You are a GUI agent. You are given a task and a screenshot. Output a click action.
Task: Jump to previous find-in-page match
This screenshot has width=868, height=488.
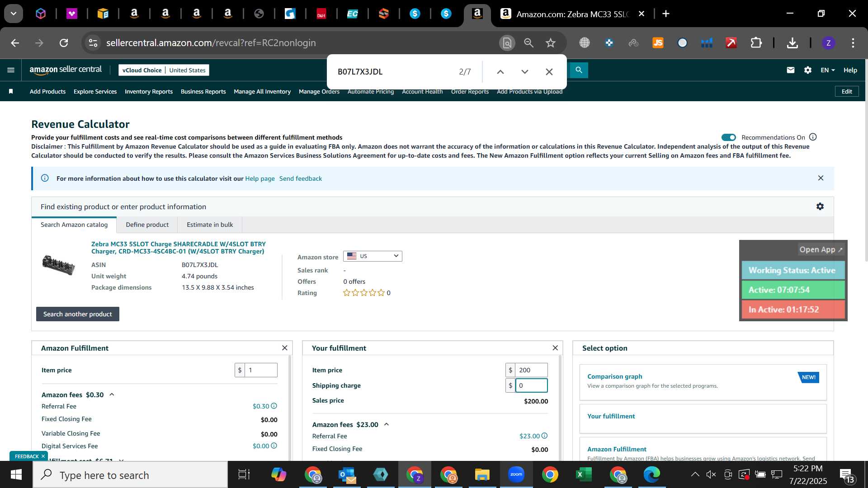tap(500, 72)
